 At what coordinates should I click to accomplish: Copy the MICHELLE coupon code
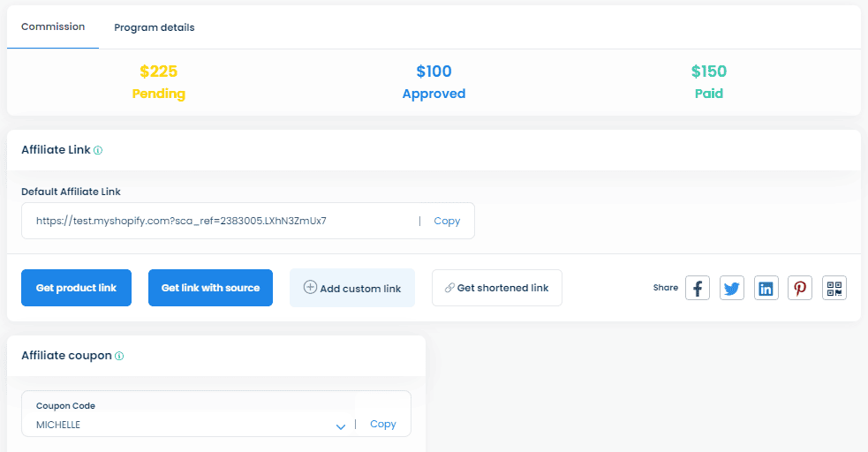tap(383, 424)
